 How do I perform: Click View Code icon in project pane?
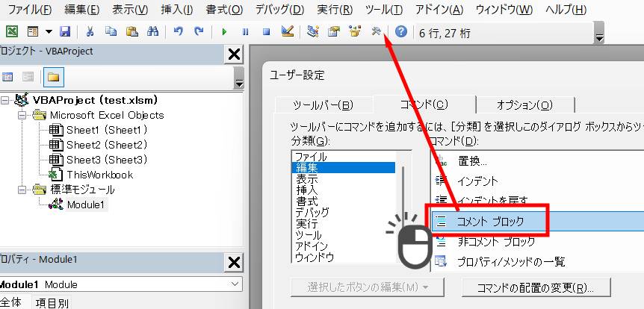point(7,77)
